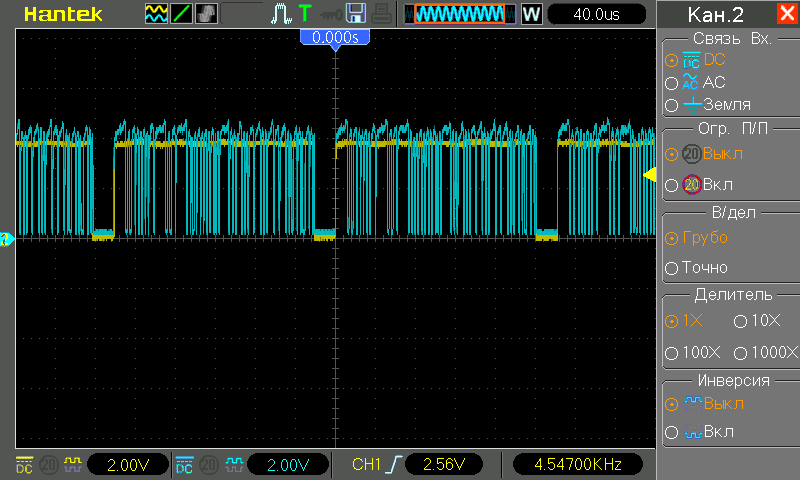
Task: Click the rising edge trigger icon
Action: coord(393,465)
